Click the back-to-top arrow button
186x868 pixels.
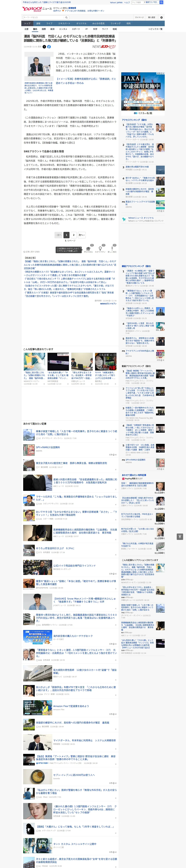click(x=180, y=536)
